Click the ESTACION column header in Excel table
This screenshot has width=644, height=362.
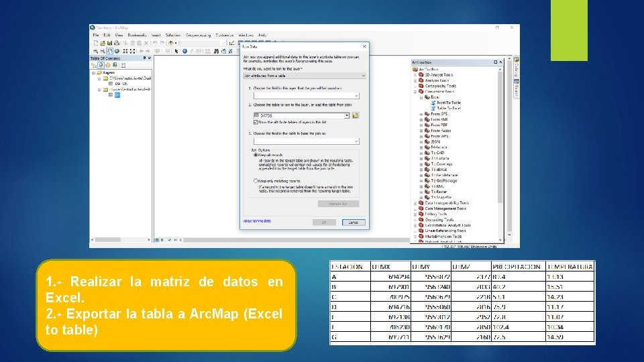pos(350,266)
